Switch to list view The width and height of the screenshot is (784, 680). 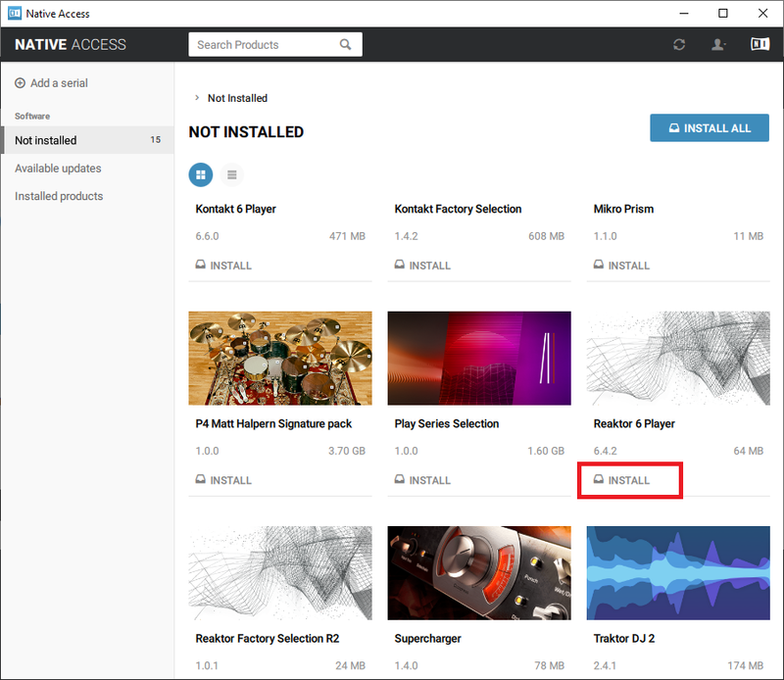232,174
